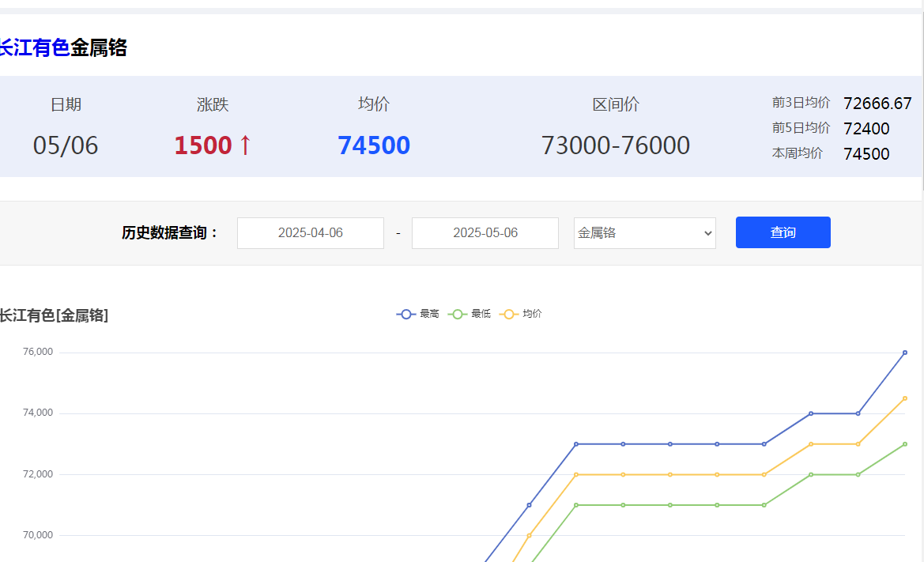Image resolution: width=924 pixels, height=562 pixels.
Task: Click the 前3日均价 value 72666.67
Action: [x=877, y=104]
